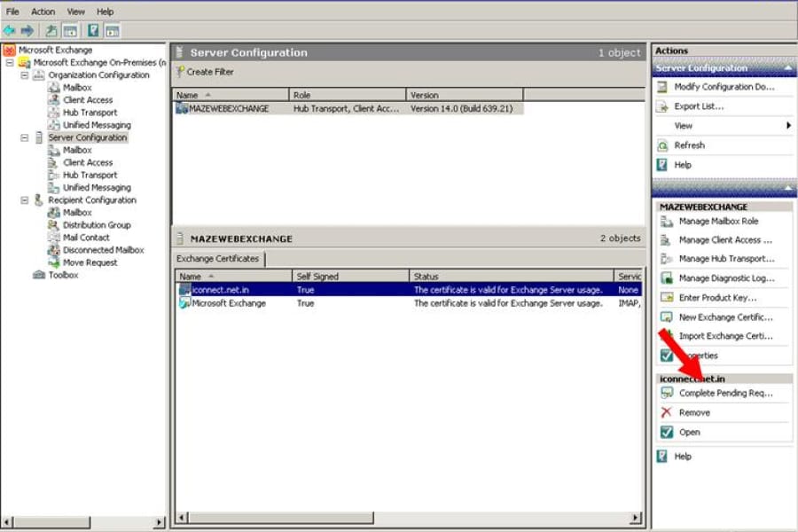798x532 pixels.
Task: Open the View menu in menu bar
Action: [76, 12]
